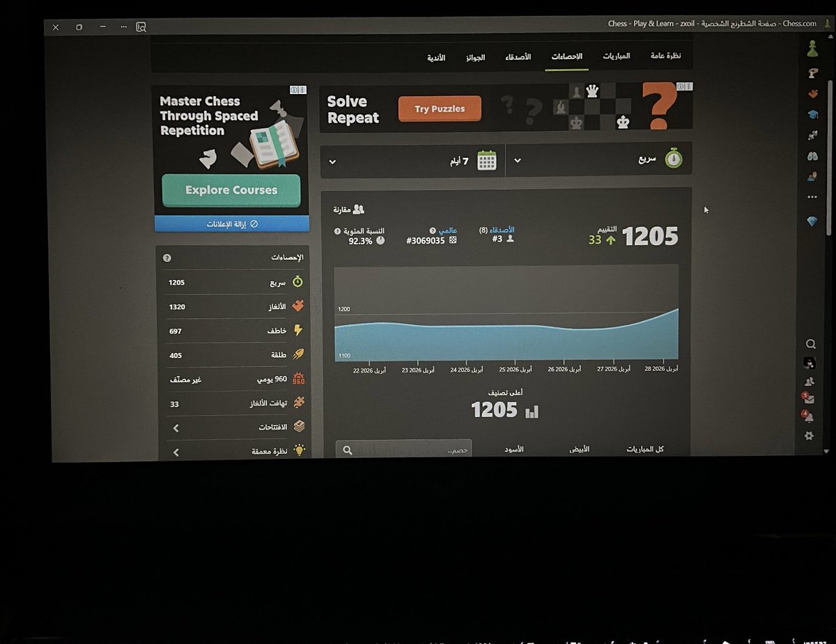The image size is (836, 644).
Task: Click the 92.3% percentile value
Action: [360, 241]
